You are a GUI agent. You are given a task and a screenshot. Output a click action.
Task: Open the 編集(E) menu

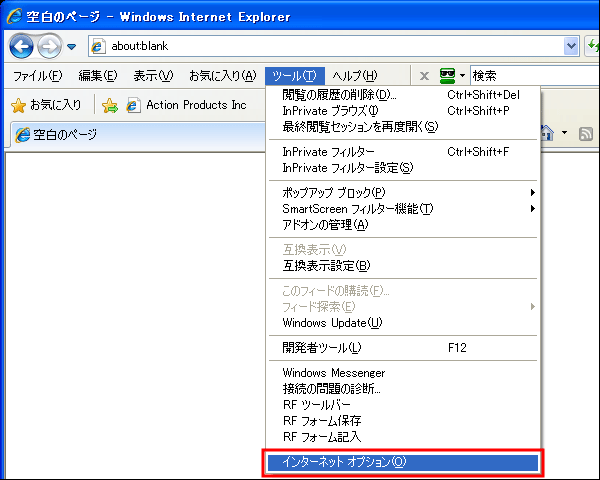[98, 76]
